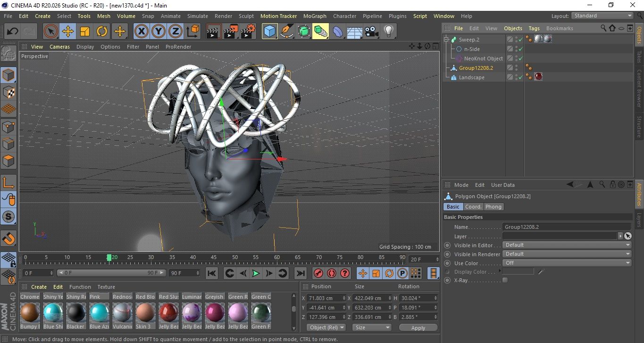
Task: Open the MoGraph menu
Action: click(315, 16)
